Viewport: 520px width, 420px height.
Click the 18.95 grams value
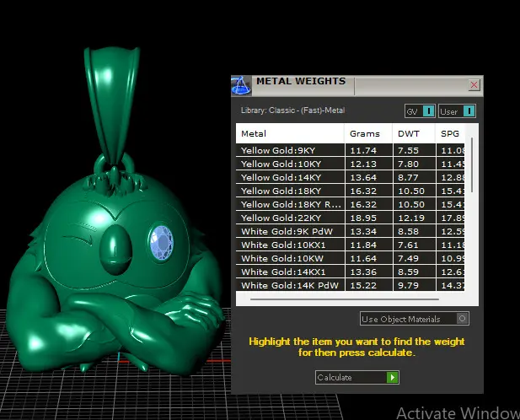[363, 218]
